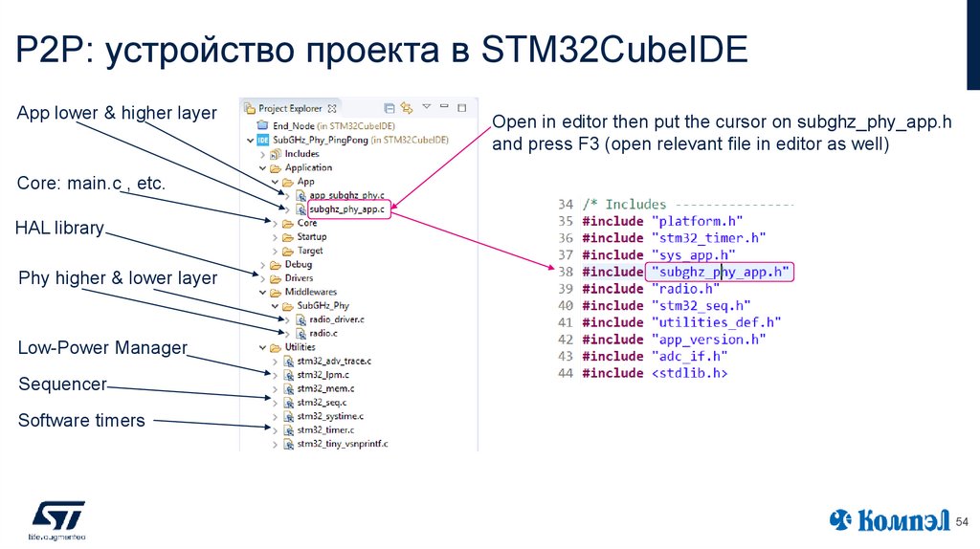This screenshot has width=980, height=549.
Task: Click the App folder icon
Action: tap(287, 182)
